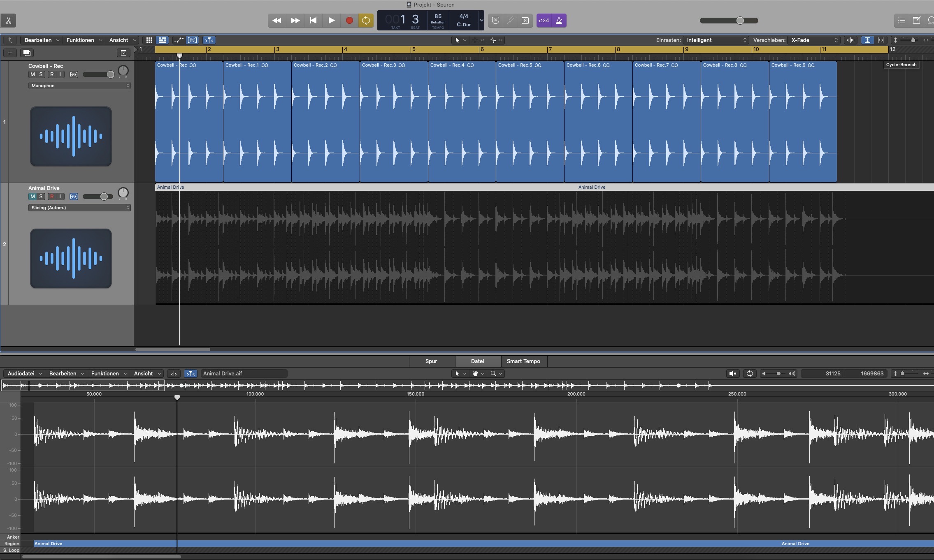Click the global tracks disclosure button
The height and width of the screenshot is (560, 934).
tap(123, 53)
